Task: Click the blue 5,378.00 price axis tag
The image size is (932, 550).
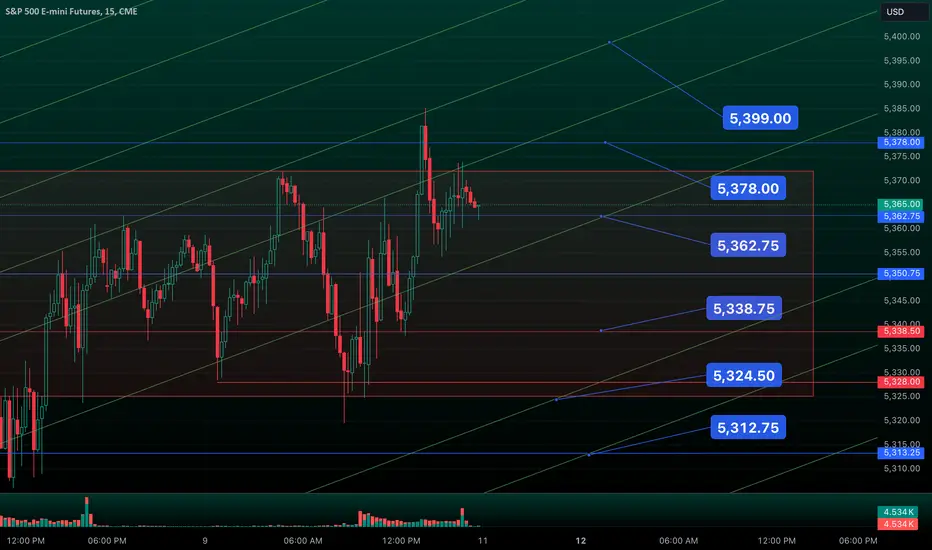Action: tap(901, 143)
